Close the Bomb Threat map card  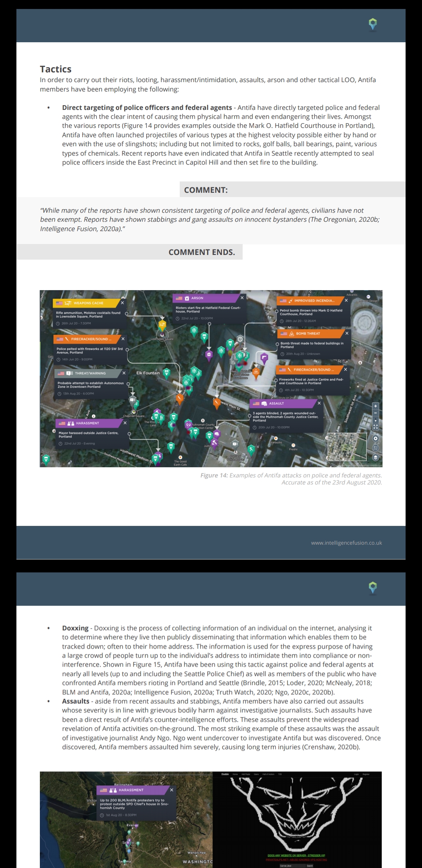347,333
